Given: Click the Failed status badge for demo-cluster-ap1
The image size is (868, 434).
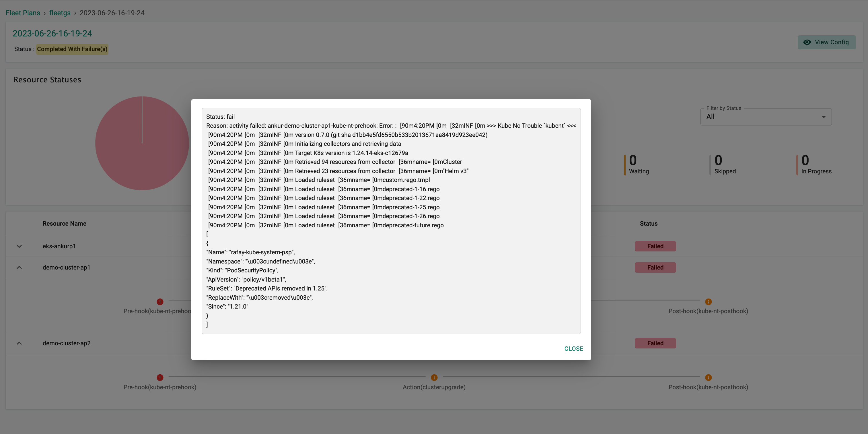Looking at the screenshot, I should (655, 267).
